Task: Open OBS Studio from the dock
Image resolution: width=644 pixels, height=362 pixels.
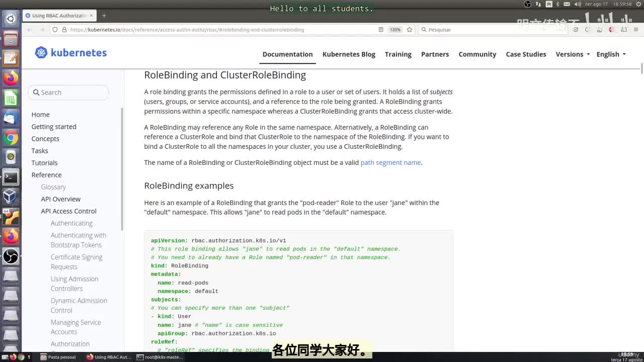Action: coord(11,256)
